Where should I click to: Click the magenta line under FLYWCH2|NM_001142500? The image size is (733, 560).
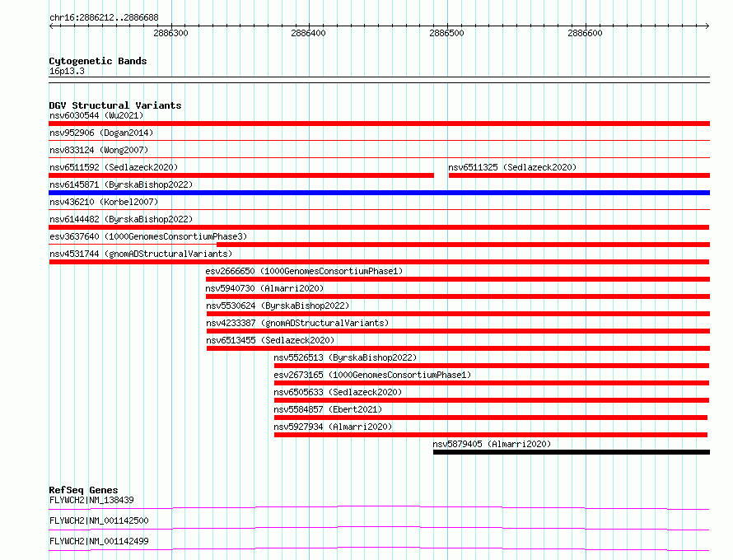tap(379, 528)
